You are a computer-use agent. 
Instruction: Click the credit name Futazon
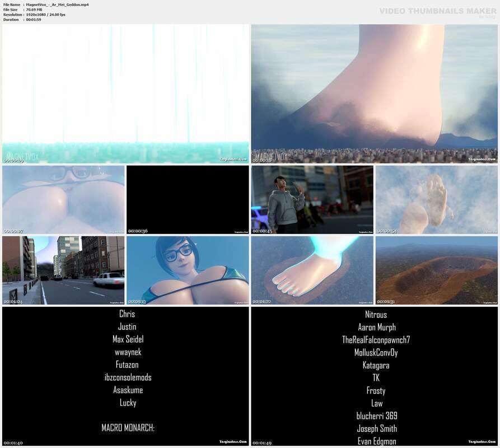tap(127, 365)
